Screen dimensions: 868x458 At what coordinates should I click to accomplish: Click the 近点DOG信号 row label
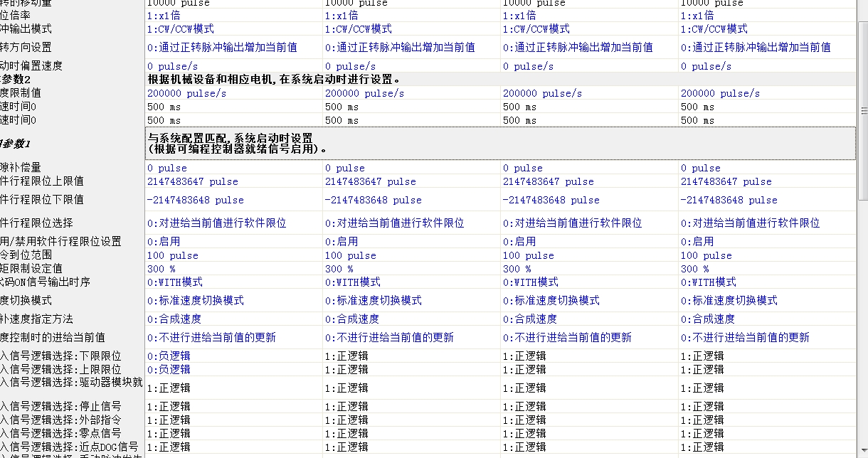pos(70,447)
